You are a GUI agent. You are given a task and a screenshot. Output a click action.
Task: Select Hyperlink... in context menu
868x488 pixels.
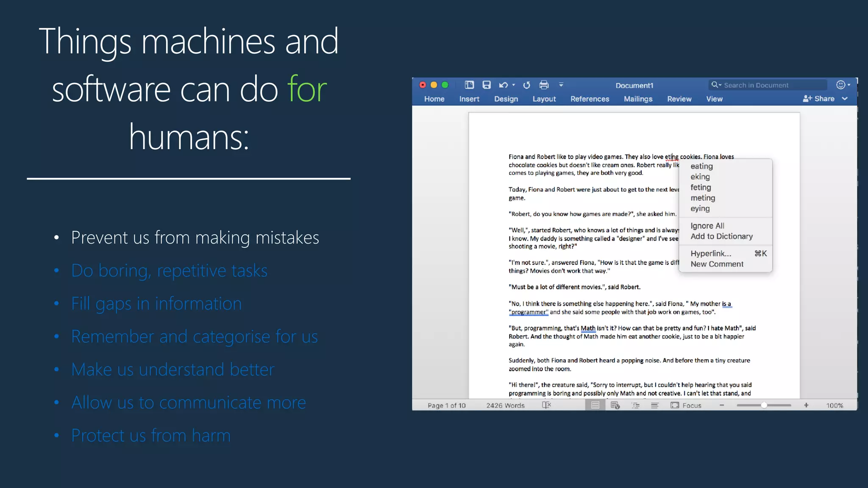click(725, 253)
